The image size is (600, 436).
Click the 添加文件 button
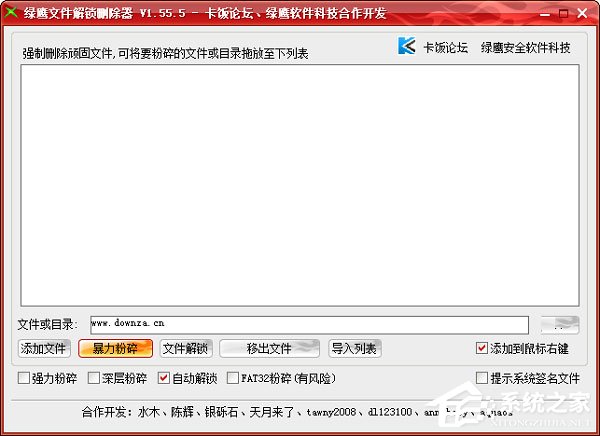tap(44, 349)
